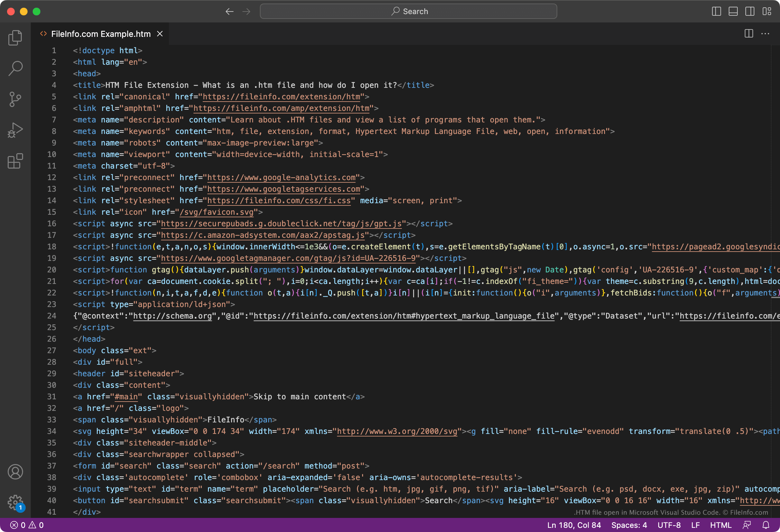The width and height of the screenshot is (780, 532).
Task: Select the FileInfo.com Example.htm tab
Action: pyautogui.click(x=101, y=34)
